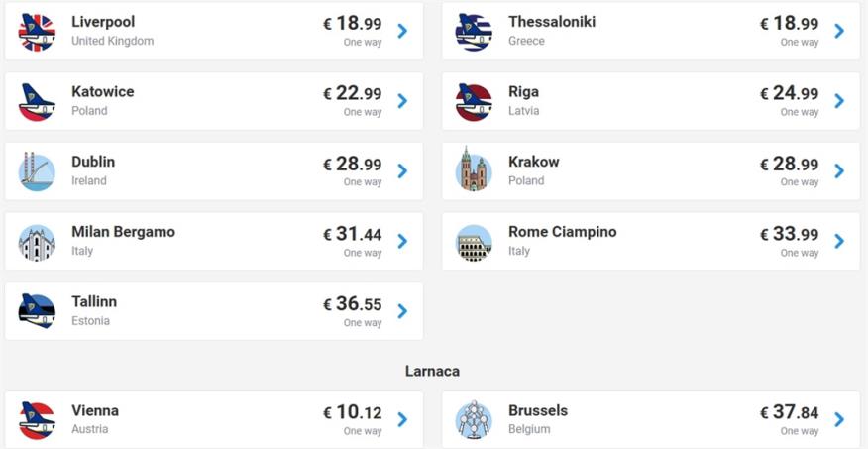This screenshot has width=868, height=449.
Task: Expand the Liverpool fare chevron arrow
Action: [x=402, y=31]
